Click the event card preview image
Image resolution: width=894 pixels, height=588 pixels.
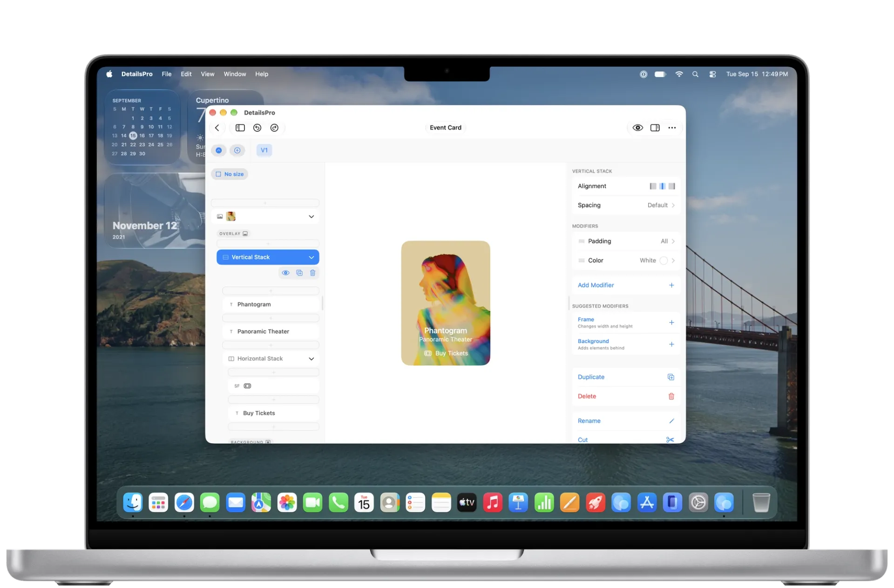point(446,303)
